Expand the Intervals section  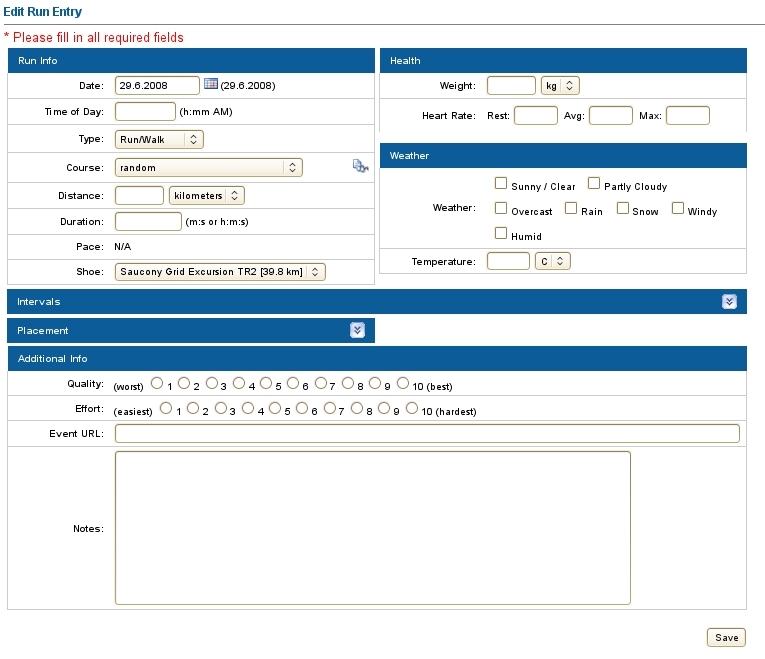tap(729, 301)
